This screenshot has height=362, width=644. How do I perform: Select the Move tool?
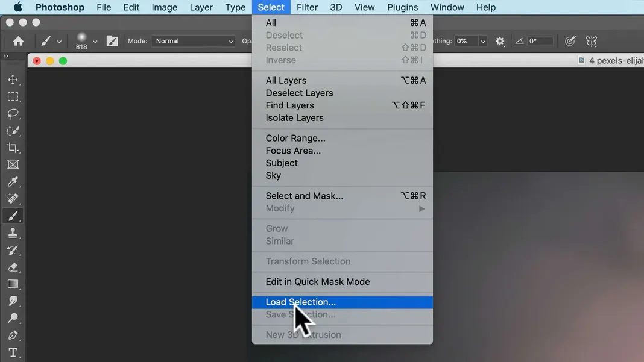click(x=13, y=80)
